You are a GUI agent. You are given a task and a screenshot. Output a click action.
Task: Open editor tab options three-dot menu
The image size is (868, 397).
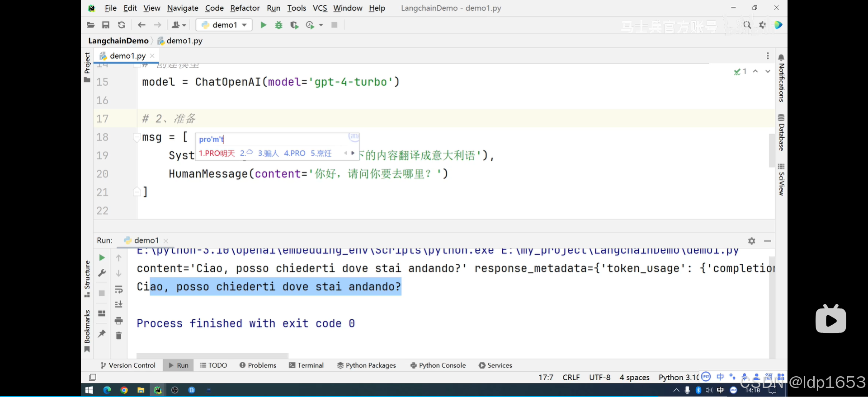[768, 56]
